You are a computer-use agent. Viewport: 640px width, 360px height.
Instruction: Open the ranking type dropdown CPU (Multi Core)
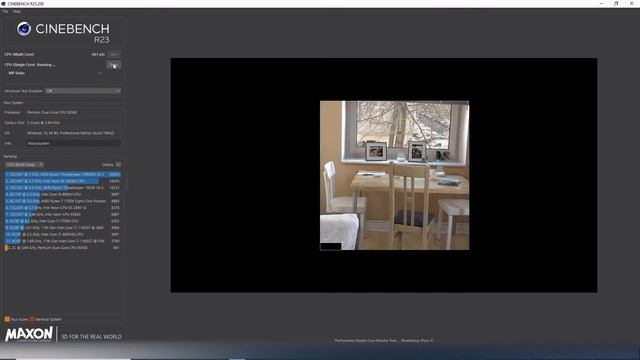tap(24, 164)
